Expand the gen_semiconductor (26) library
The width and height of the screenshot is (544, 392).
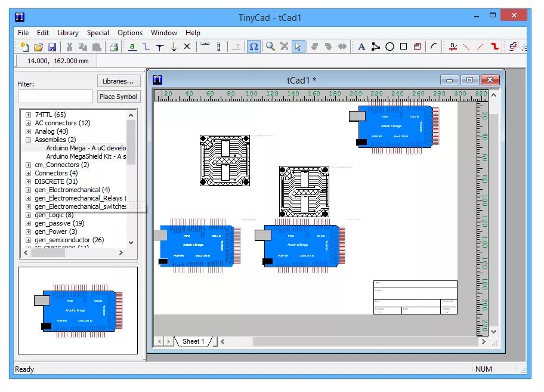(29, 240)
